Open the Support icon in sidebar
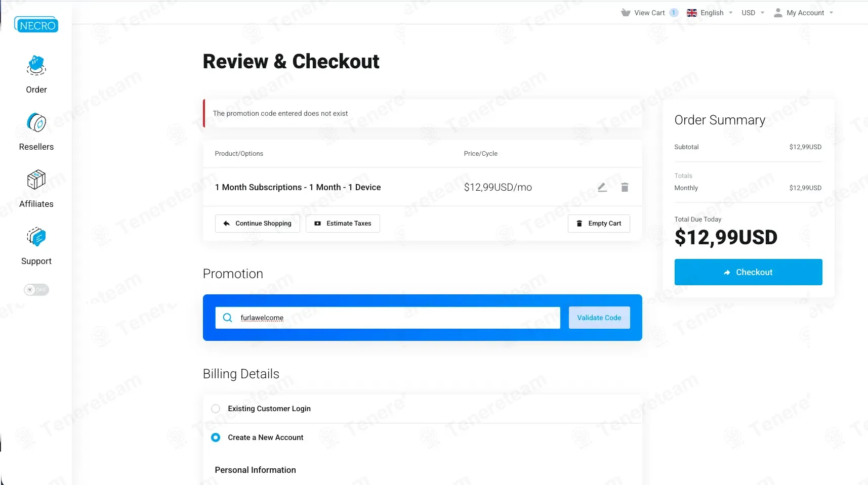Image resolution: width=868 pixels, height=485 pixels. [36, 237]
